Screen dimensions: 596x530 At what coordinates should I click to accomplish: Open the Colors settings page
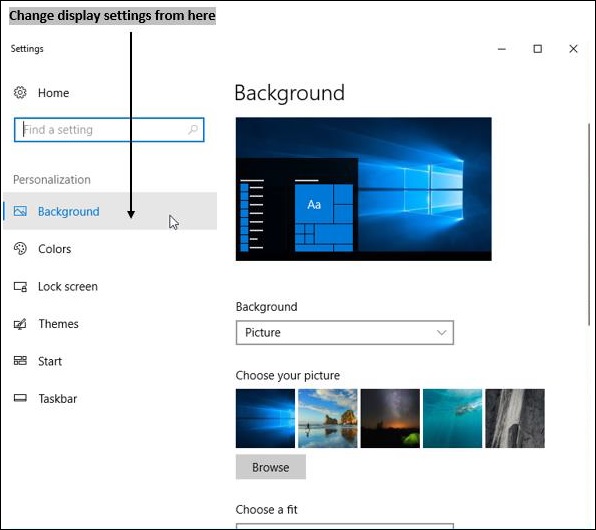pyautogui.click(x=54, y=249)
